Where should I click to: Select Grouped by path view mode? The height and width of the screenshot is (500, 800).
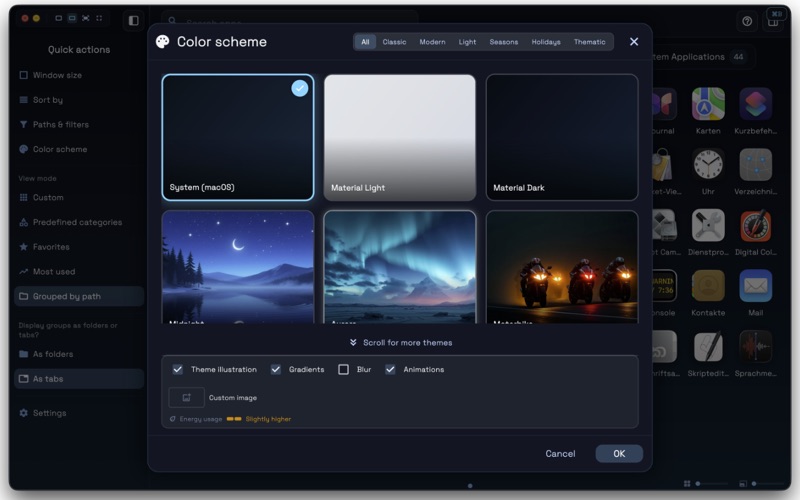point(79,296)
